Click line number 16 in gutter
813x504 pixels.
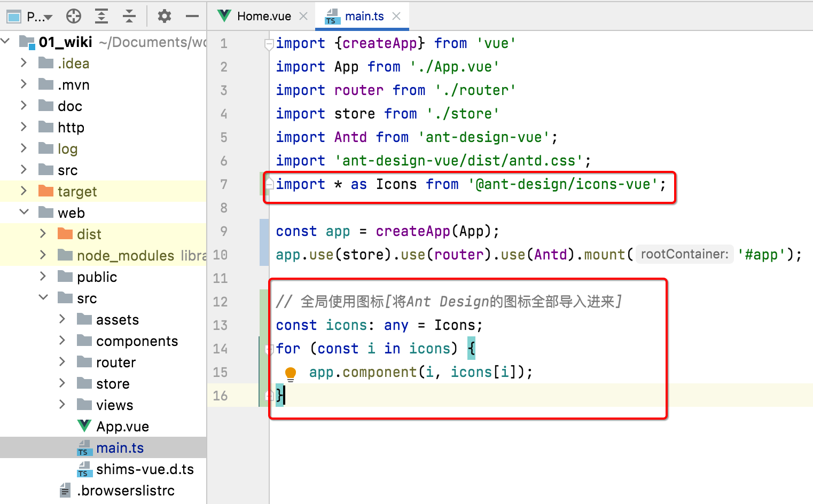click(x=220, y=396)
